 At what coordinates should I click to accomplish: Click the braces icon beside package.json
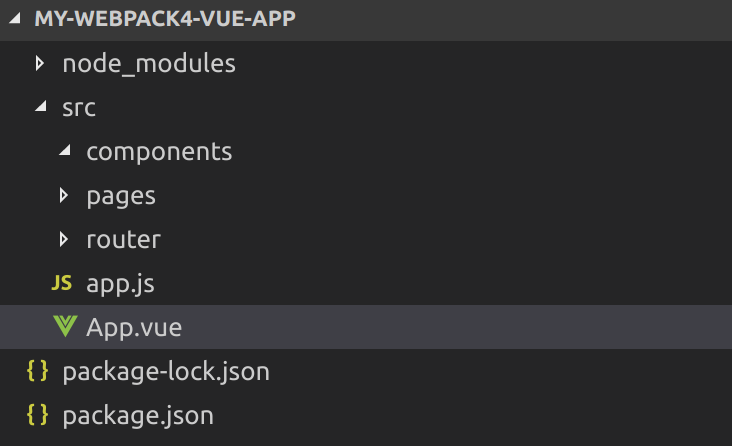pyautogui.click(x=37, y=415)
